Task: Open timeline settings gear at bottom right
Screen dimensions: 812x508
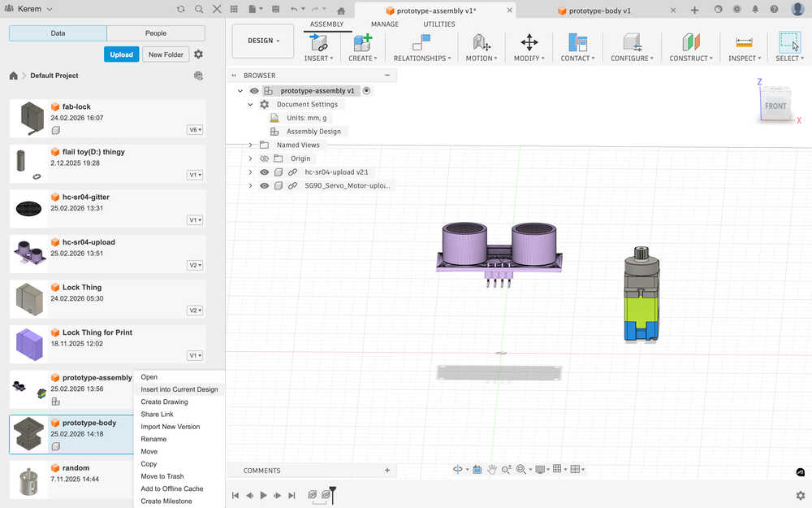Action: point(800,495)
